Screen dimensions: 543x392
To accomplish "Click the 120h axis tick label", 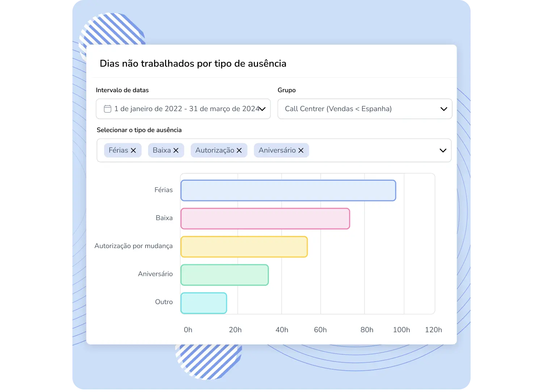I will pos(433,330).
